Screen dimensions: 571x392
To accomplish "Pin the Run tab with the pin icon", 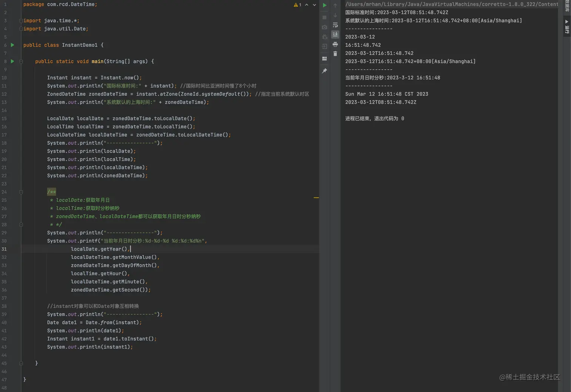I will (324, 71).
